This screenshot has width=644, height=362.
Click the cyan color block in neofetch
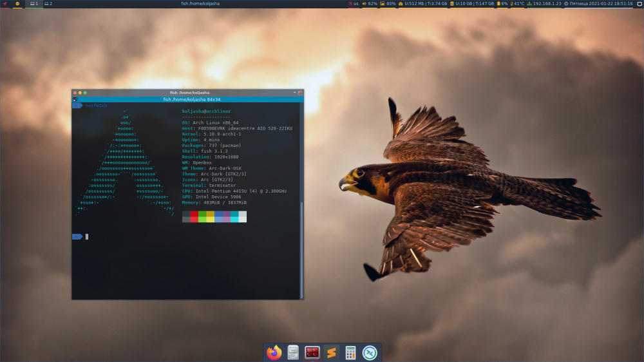[234, 217]
